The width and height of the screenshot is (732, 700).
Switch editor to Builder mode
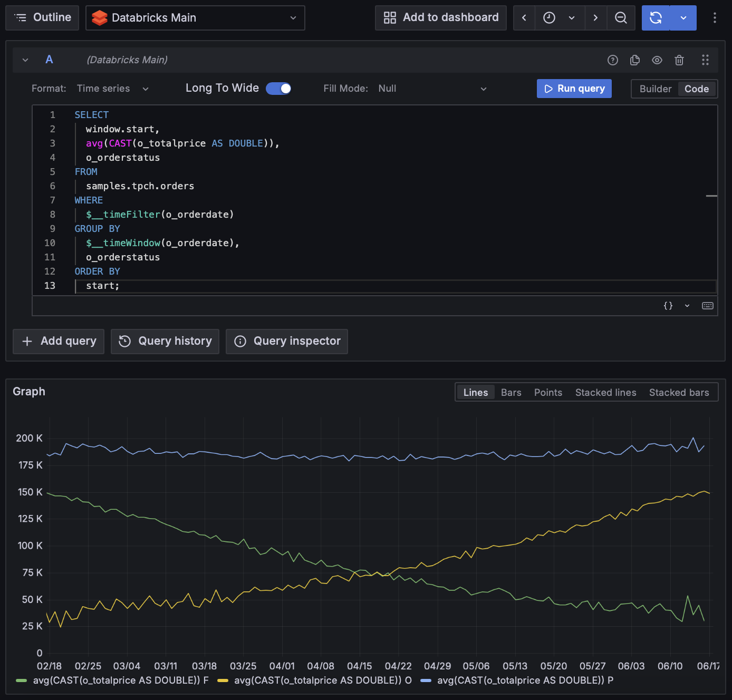[x=655, y=89]
